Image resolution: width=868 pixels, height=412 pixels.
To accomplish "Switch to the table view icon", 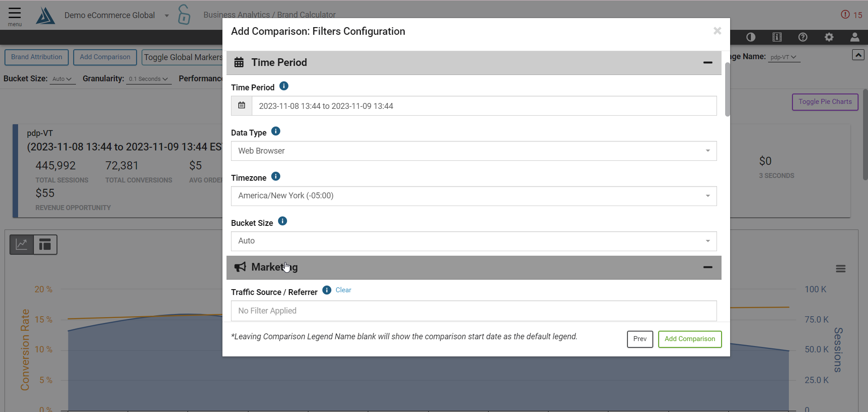I will click(x=45, y=244).
